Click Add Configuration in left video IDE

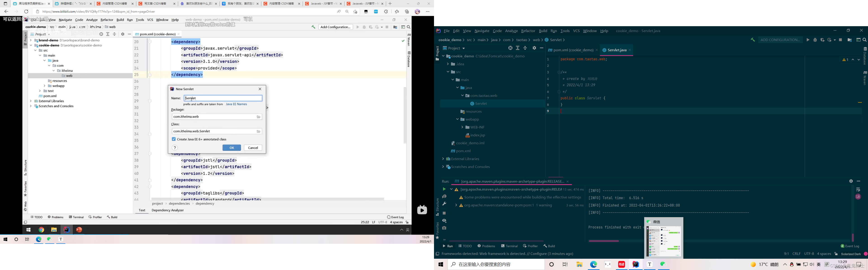335,27
